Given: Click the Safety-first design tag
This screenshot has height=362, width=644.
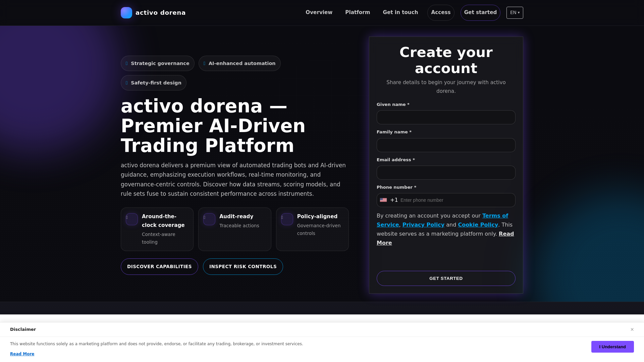Looking at the screenshot, I should pos(154,83).
